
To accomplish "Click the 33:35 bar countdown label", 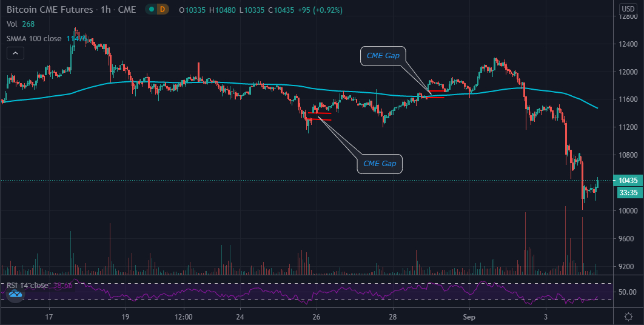I will (x=628, y=192).
